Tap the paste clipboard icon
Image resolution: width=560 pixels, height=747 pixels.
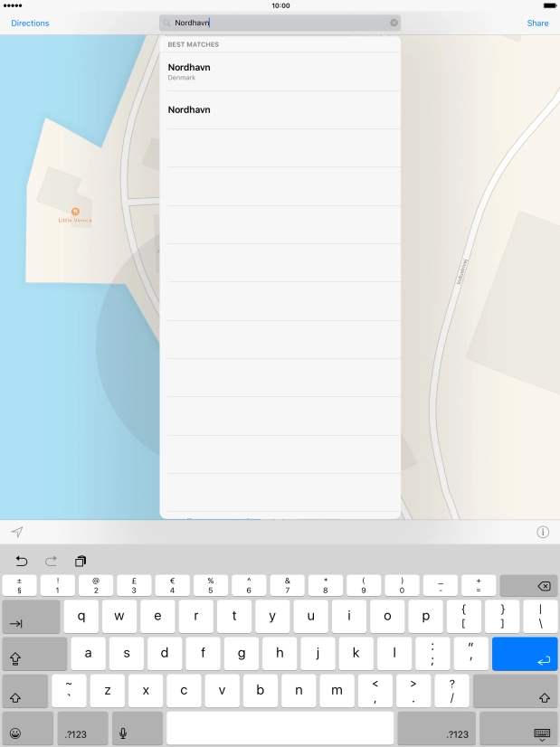click(81, 561)
